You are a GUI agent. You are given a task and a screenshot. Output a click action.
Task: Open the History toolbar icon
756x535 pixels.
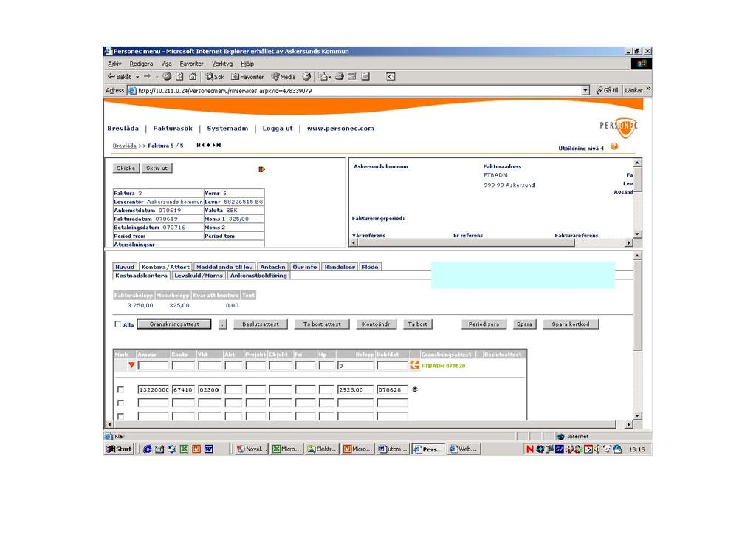306,76
